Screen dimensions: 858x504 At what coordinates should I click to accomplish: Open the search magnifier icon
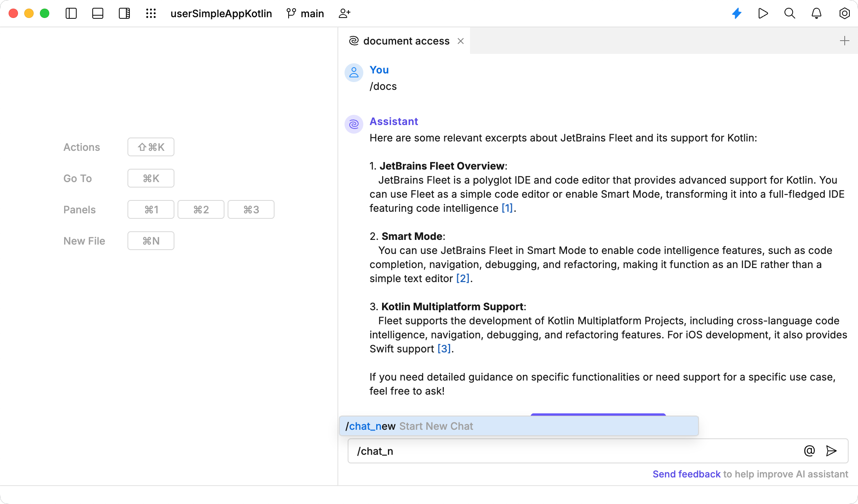(x=790, y=14)
